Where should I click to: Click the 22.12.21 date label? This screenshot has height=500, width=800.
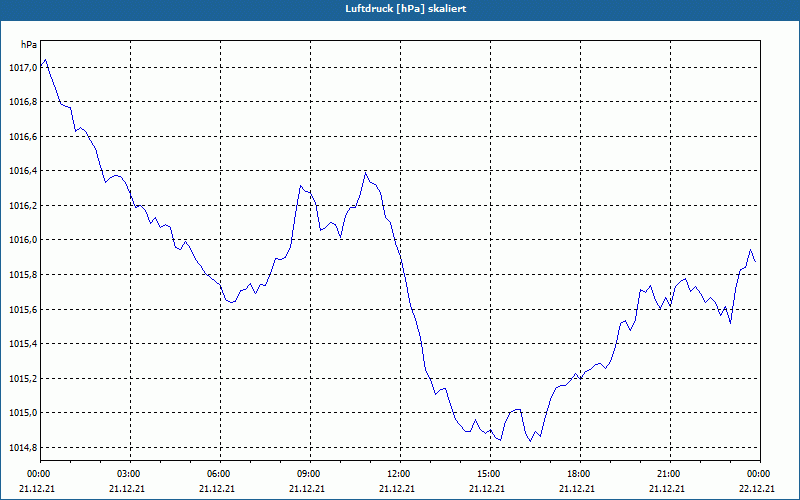757,488
